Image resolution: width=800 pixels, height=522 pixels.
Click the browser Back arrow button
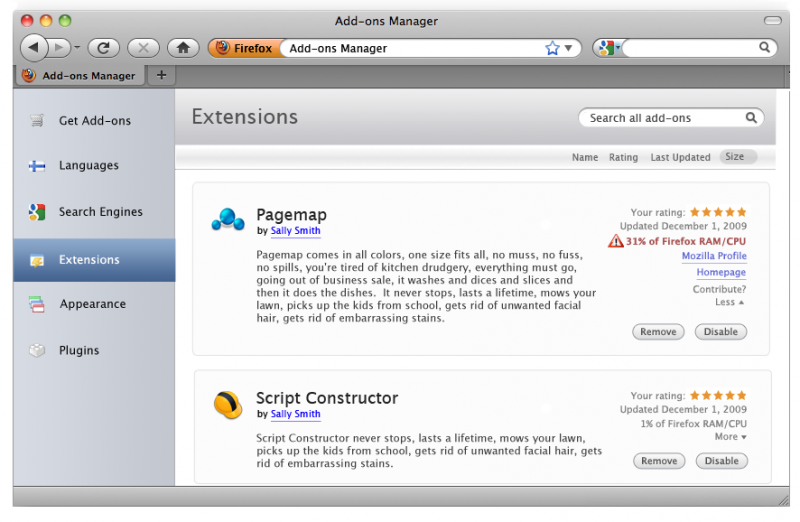[34, 47]
